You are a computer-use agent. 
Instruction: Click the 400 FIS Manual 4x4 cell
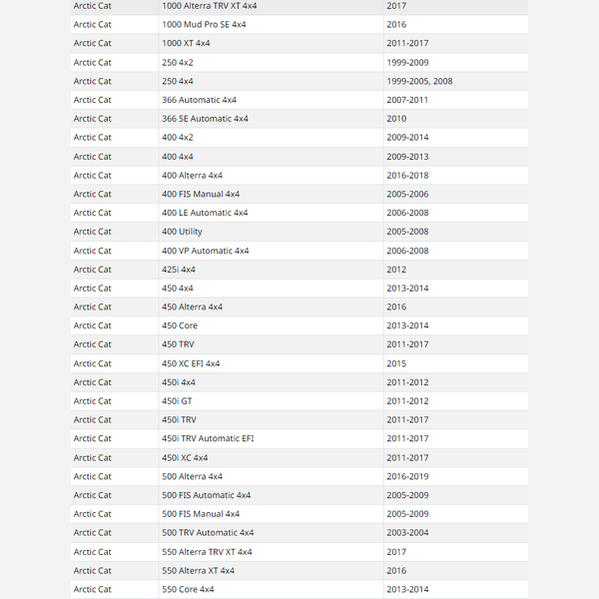pyautogui.click(x=271, y=194)
